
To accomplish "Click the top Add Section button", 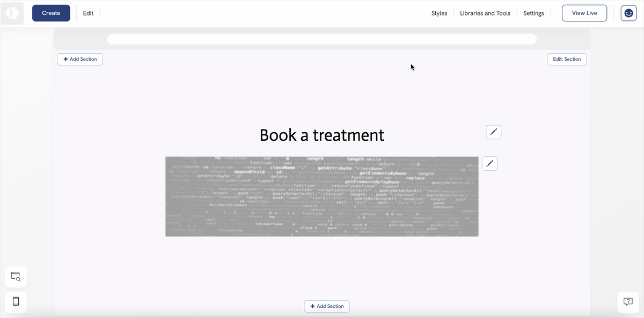I will [80, 59].
